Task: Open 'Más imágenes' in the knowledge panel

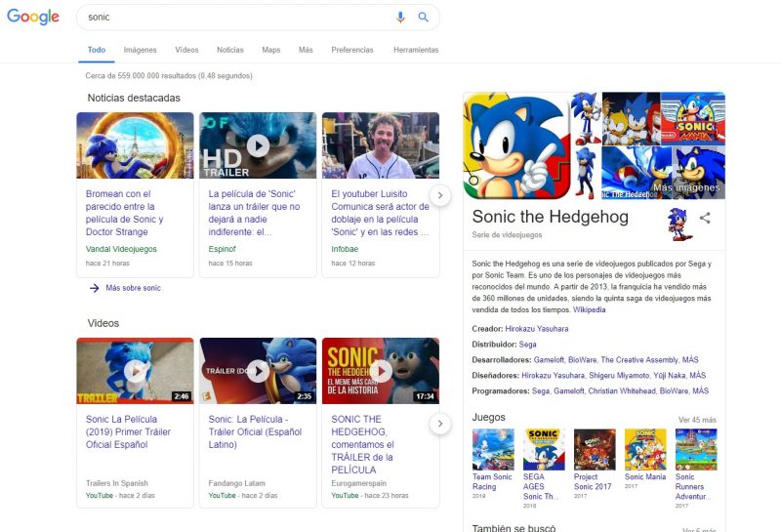Action: (685, 186)
